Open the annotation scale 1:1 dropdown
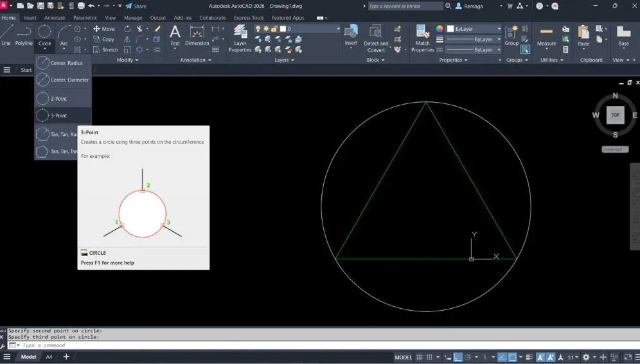The image size is (640, 364). coord(572,357)
